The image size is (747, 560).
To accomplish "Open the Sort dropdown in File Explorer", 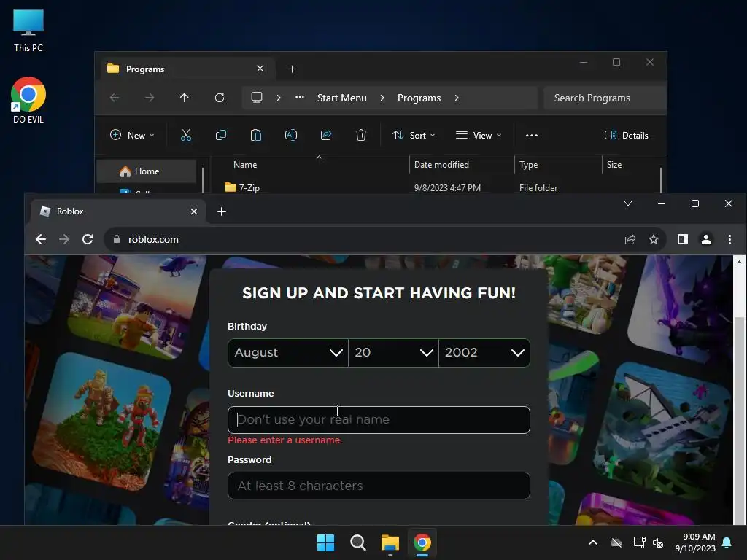I will (414, 135).
